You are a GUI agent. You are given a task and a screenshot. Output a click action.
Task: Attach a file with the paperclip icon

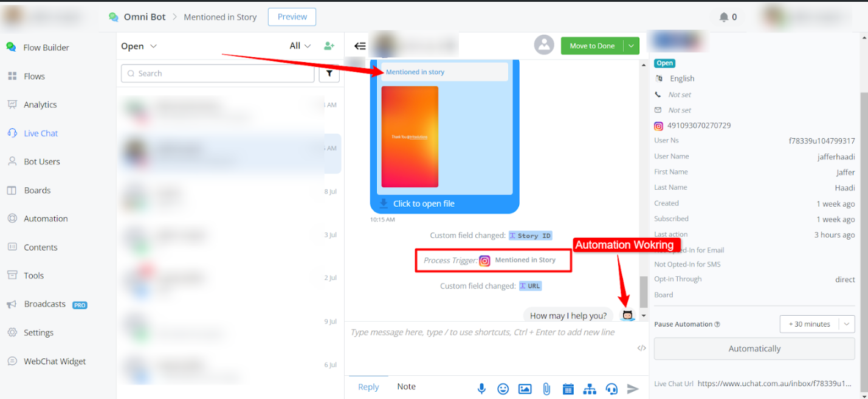point(546,389)
